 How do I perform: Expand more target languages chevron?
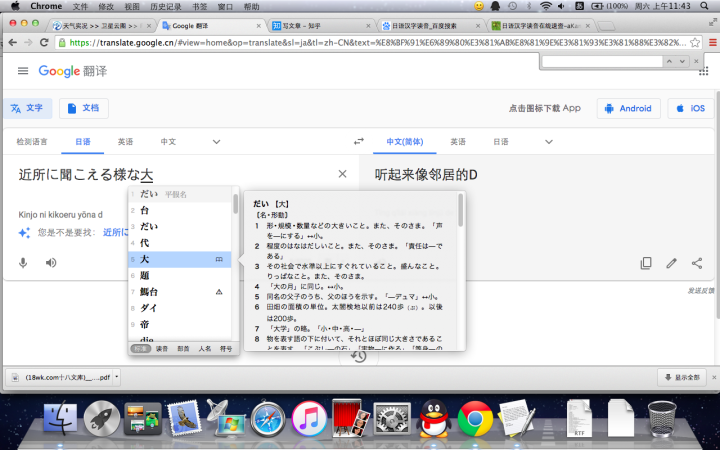pos(548,141)
